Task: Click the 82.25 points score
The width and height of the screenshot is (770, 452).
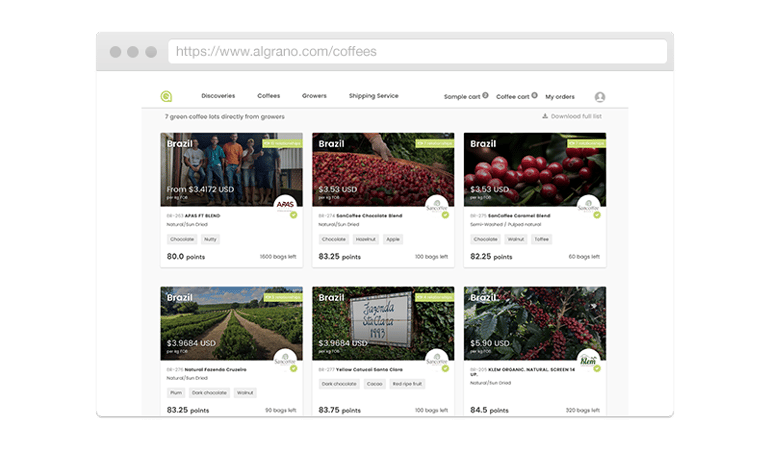Action: (x=491, y=256)
